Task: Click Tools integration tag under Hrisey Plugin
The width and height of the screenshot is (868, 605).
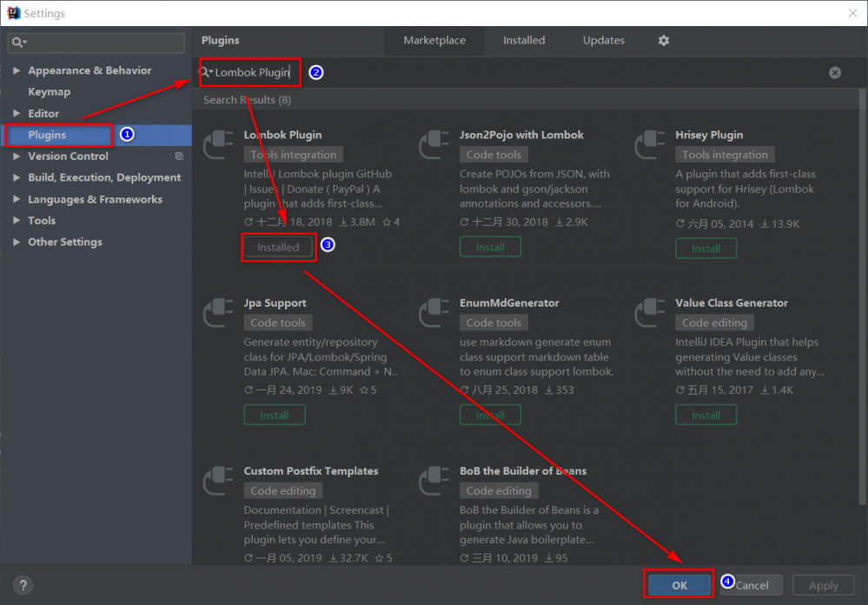Action: coord(726,155)
